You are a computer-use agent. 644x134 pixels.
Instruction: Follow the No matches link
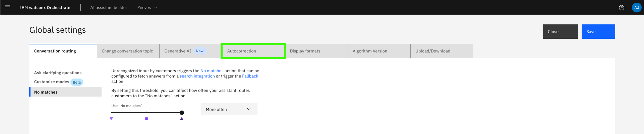point(212,71)
